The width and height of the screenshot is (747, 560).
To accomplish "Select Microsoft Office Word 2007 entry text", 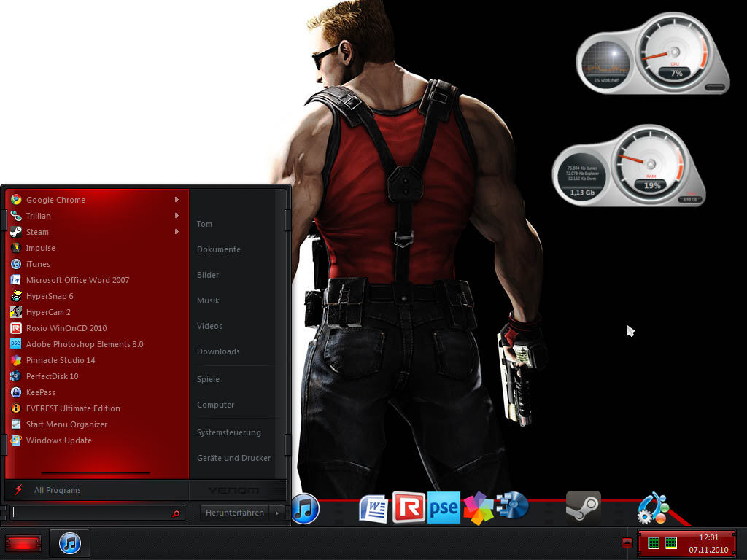I will [77, 280].
